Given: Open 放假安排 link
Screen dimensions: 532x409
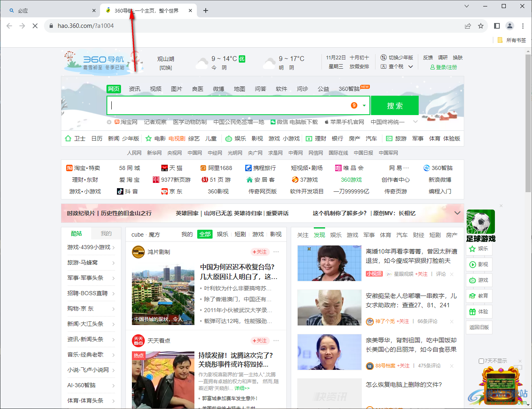Looking at the screenshot, I should [359, 67].
